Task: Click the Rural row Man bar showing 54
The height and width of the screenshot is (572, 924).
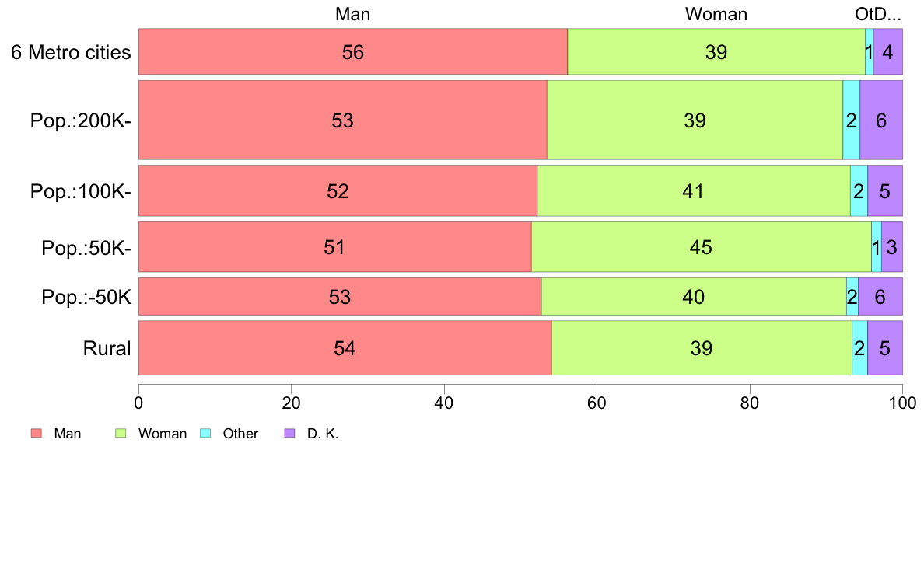Action: tap(345, 347)
